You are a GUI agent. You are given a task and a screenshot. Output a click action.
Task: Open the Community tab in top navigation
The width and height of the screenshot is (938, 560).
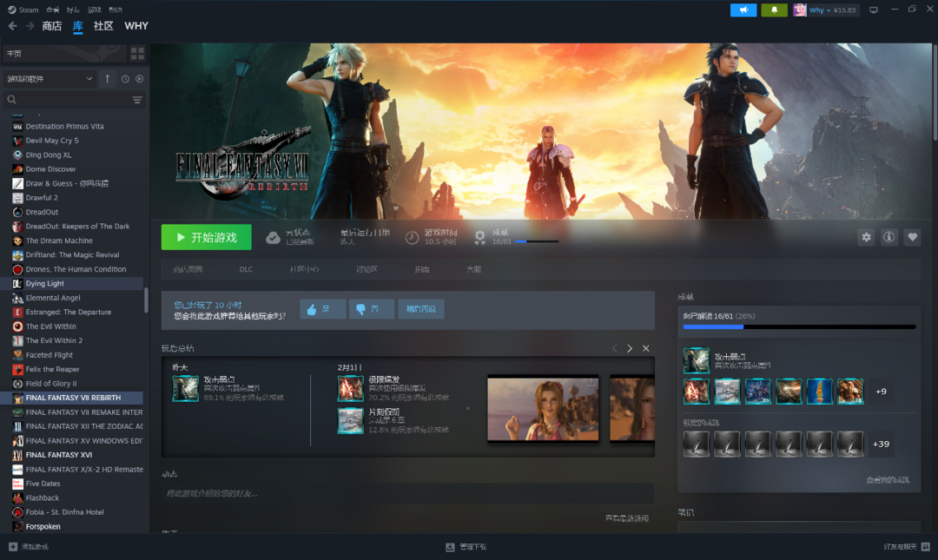point(103,26)
